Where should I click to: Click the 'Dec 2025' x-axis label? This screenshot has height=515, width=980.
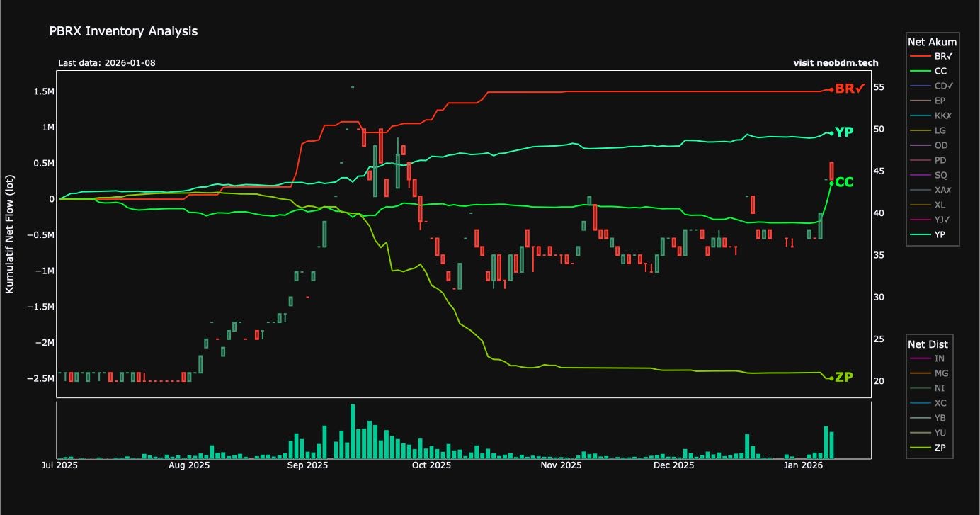pyautogui.click(x=674, y=466)
